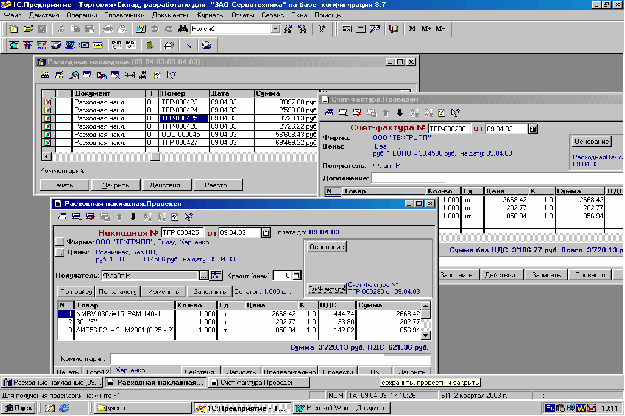Image resolution: width=625 pixels, height=416 pixels.
Task: Open the Отчеты menu
Action: (243, 15)
